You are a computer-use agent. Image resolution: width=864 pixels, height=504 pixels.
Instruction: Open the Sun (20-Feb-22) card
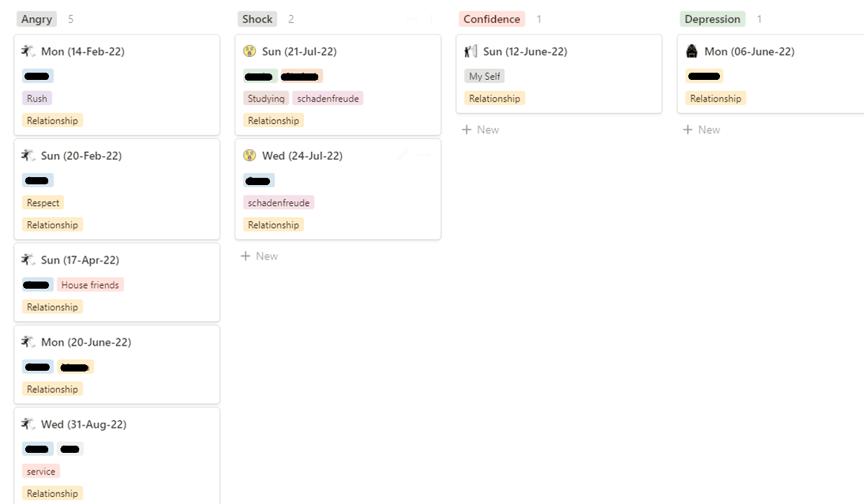[x=117, y=189]
